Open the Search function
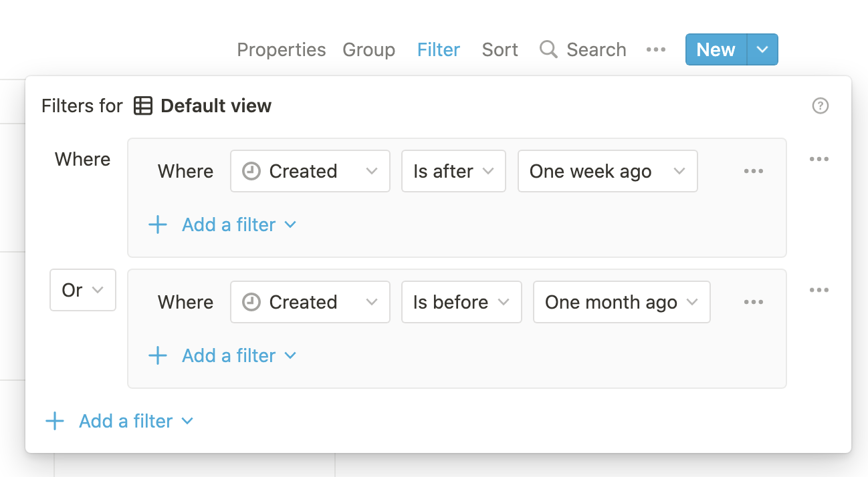Viewport: 868px width, 477px height. point(582,49)
